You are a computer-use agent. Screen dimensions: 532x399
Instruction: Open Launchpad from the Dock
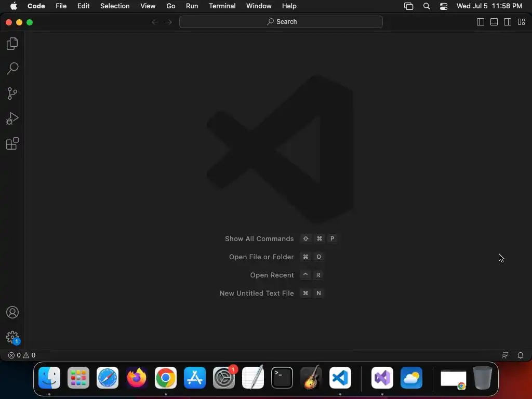tap(78, 378)
